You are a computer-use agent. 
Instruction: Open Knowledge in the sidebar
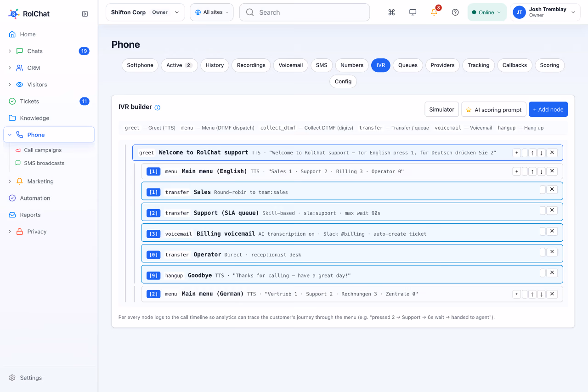pos(49,118)
